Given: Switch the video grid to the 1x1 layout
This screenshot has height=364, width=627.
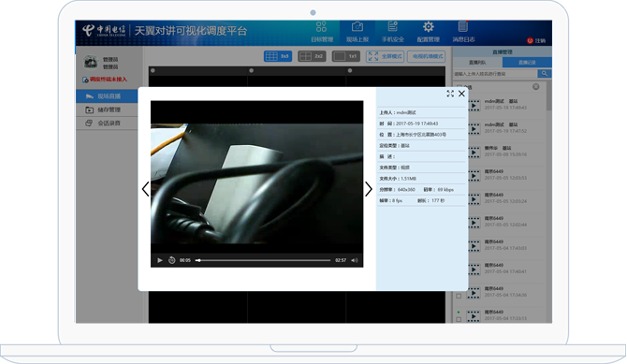Looking at the screenshot, I should click(x=346, y=56).
